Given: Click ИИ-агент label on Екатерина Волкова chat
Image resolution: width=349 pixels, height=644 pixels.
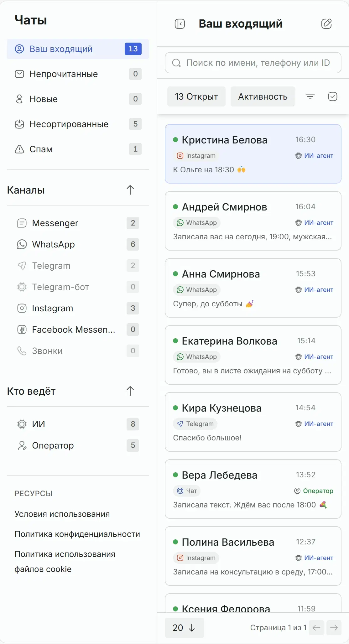Looking at the screenshot, I should (x=314, y=357).
